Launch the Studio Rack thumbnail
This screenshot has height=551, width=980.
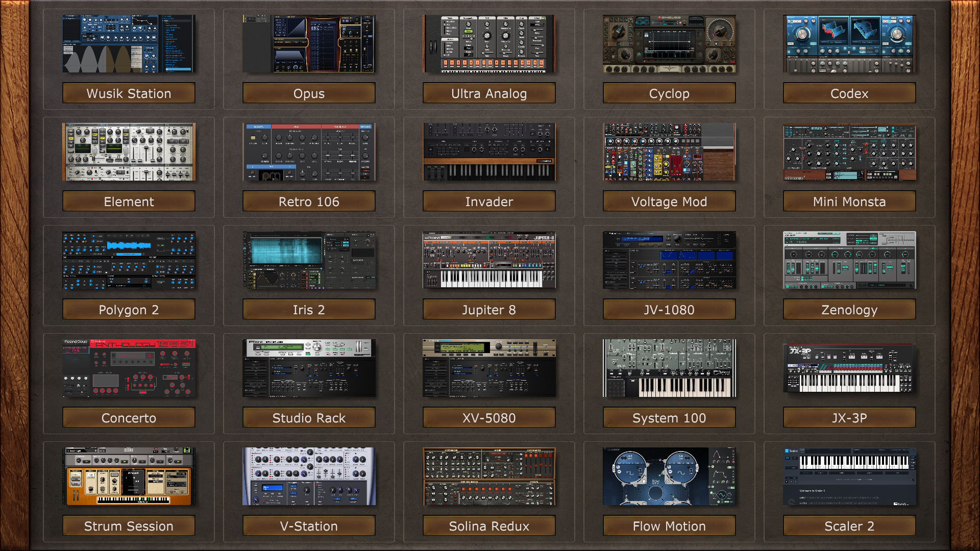click(x=309, y=368)
